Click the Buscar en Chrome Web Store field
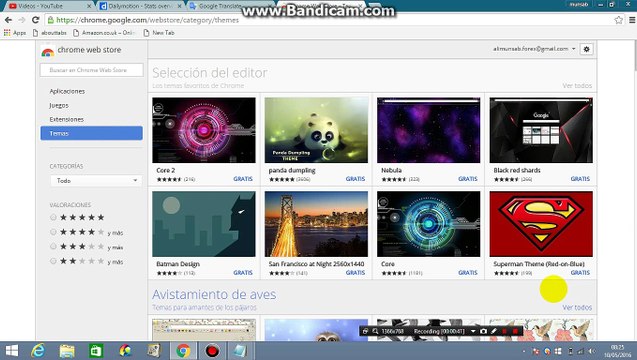The height and width of the screenshot is (360, 637). point(91,70)
